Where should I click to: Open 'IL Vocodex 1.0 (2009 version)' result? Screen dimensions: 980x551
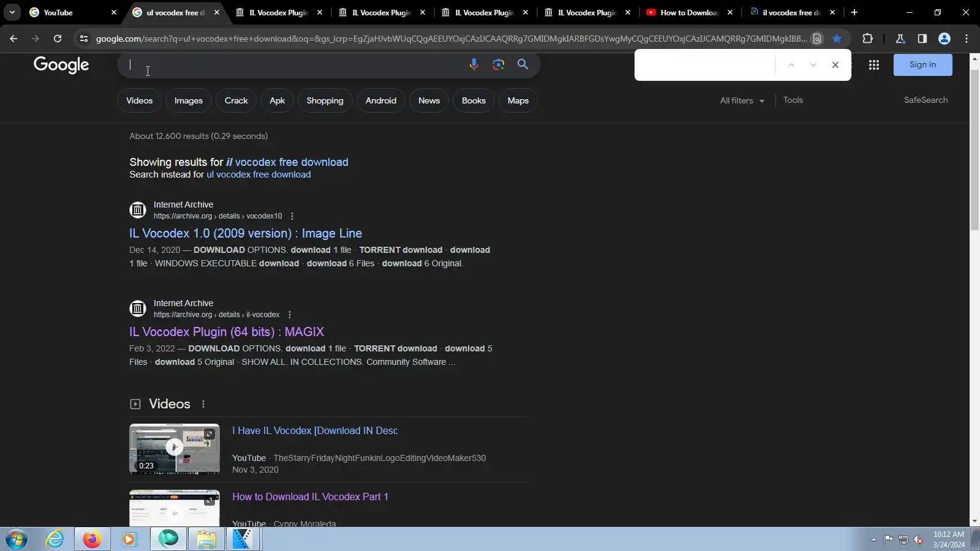[246, 233]
